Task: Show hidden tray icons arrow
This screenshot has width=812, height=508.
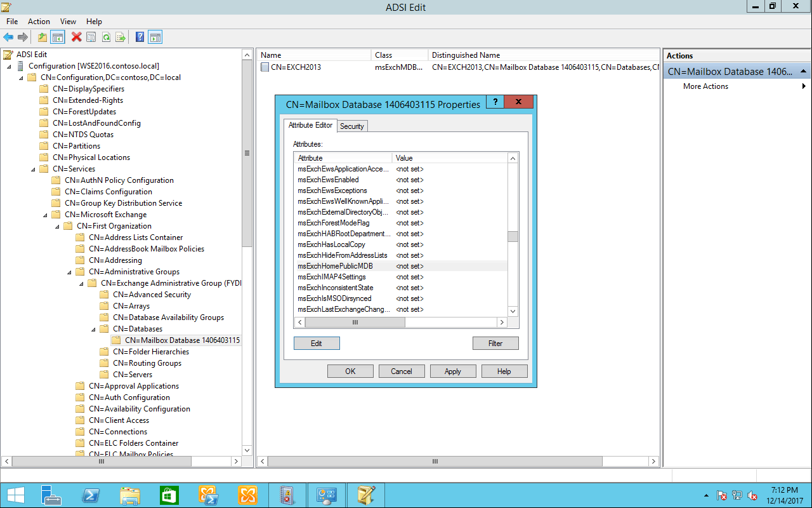Action: coord(706,495)
